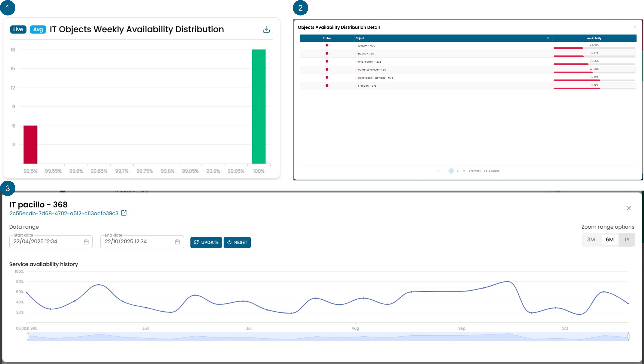The width and height of the screenshot is (644, 364).
Task: Select the 1Y zoom range option
Action: 627,240
